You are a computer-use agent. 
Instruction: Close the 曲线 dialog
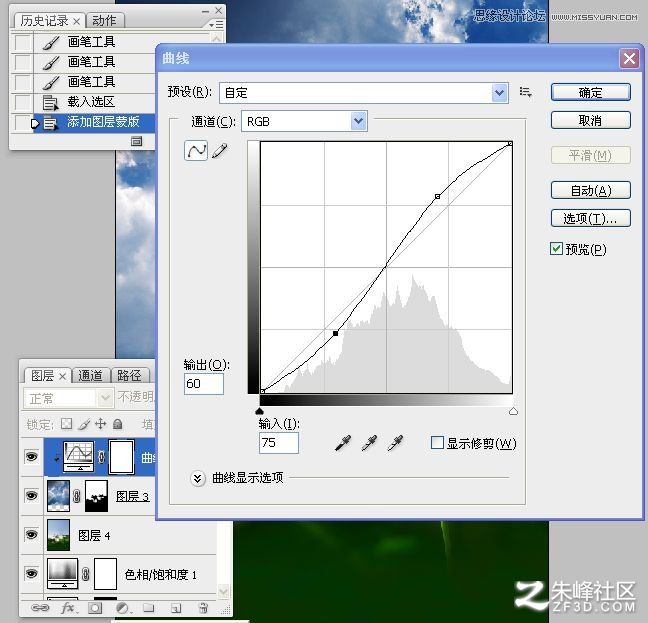point(629,58)
